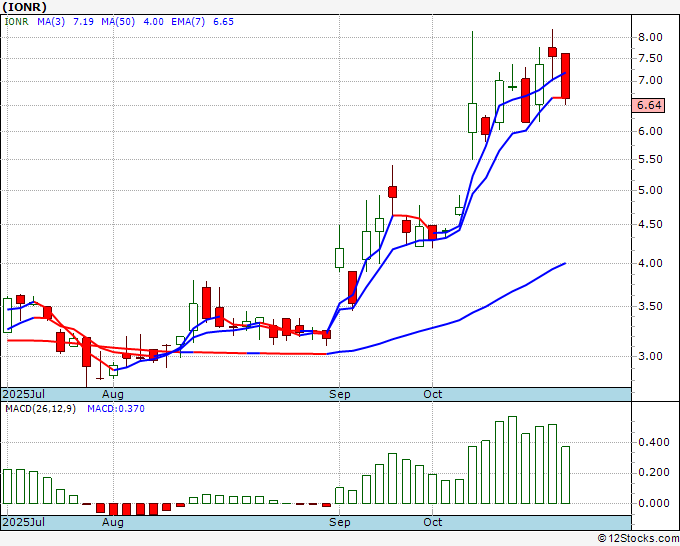Click the 3.00 price axis label
680x546 pixels.
tap(651, 356)
